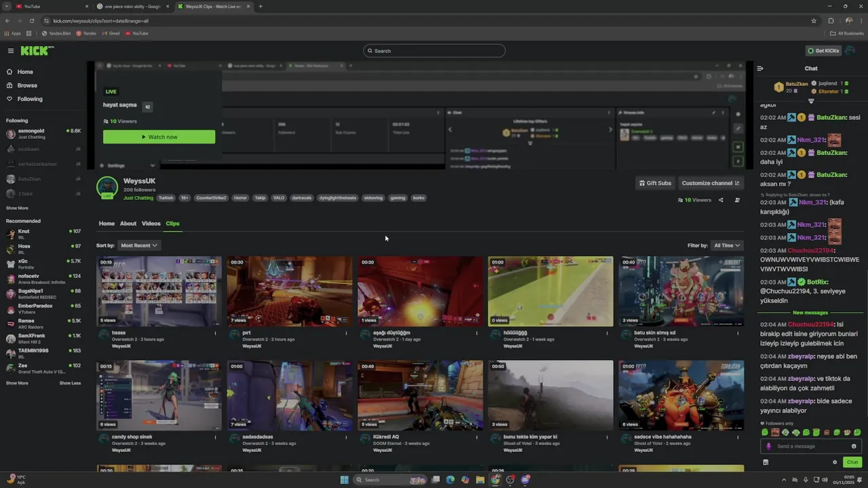Open Following in the left sidebar
The image size is (868, 488).
30,99
